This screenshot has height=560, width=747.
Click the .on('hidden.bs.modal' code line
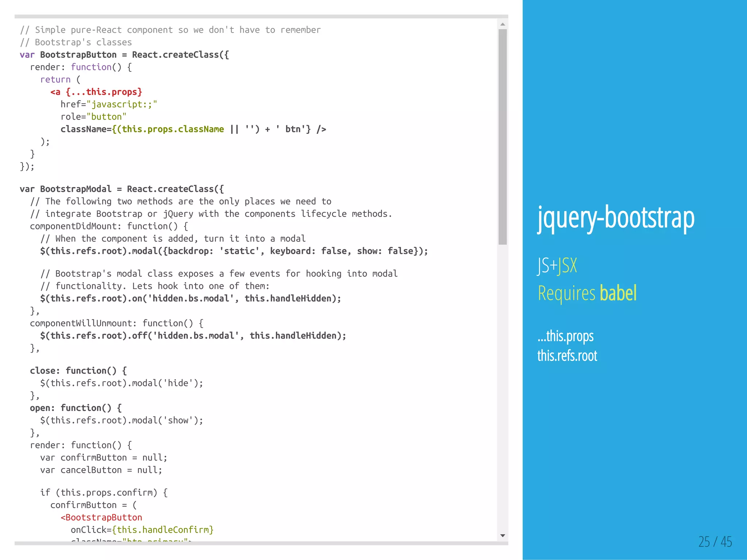pyautogui.click(x=191, y=298)
